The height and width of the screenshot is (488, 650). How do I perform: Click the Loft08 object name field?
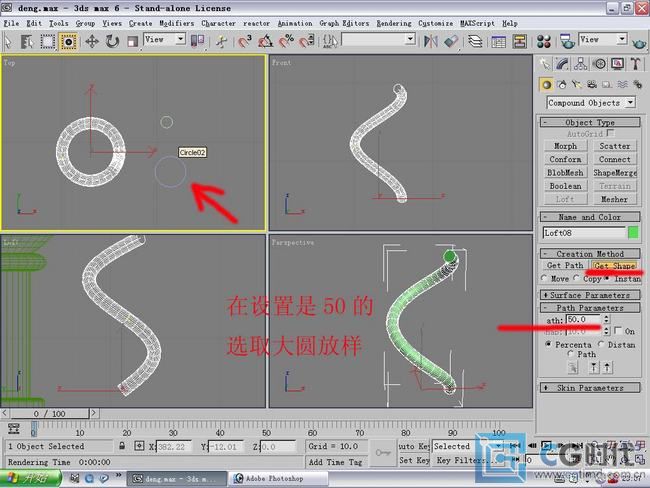pos(583,232)
